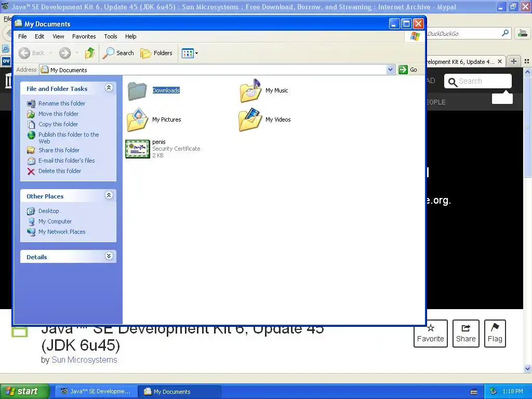The image size is (532, 399).
Task: Select the Downloads folder icon
Action: click(137, 91)
